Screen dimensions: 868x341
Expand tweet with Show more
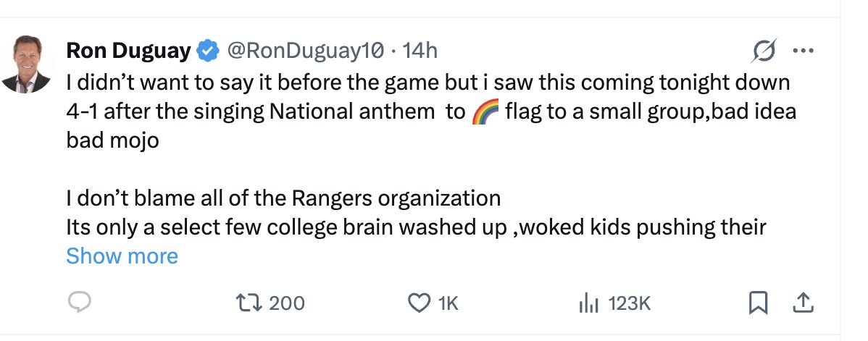[x=122, y=256]
